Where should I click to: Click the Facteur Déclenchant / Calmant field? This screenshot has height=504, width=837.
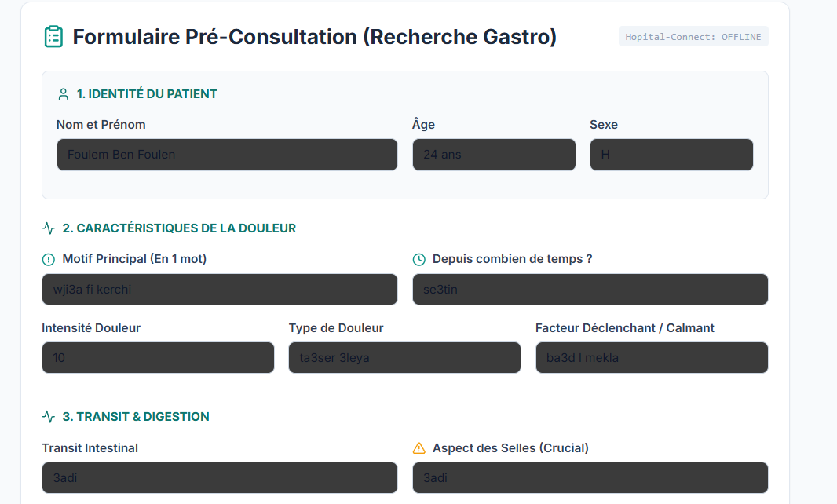(652, 358)
